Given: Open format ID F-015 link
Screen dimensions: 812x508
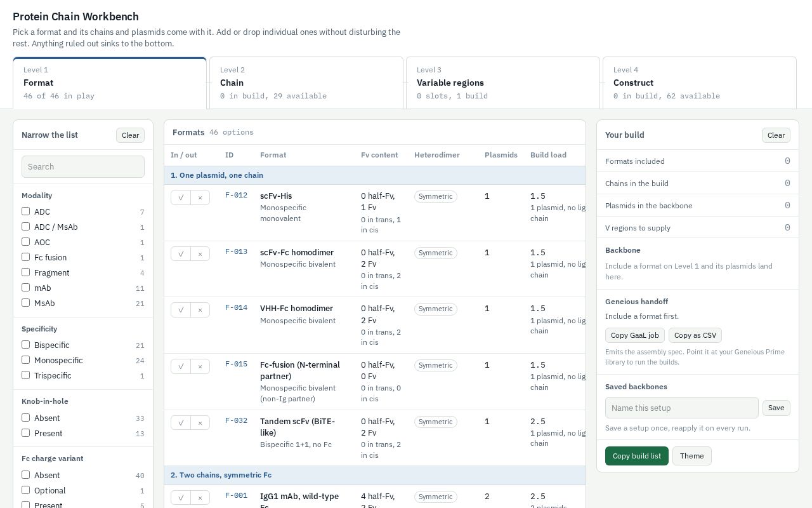Looking at the screenshot, I should pyautogui.click(x=236, y=364).
